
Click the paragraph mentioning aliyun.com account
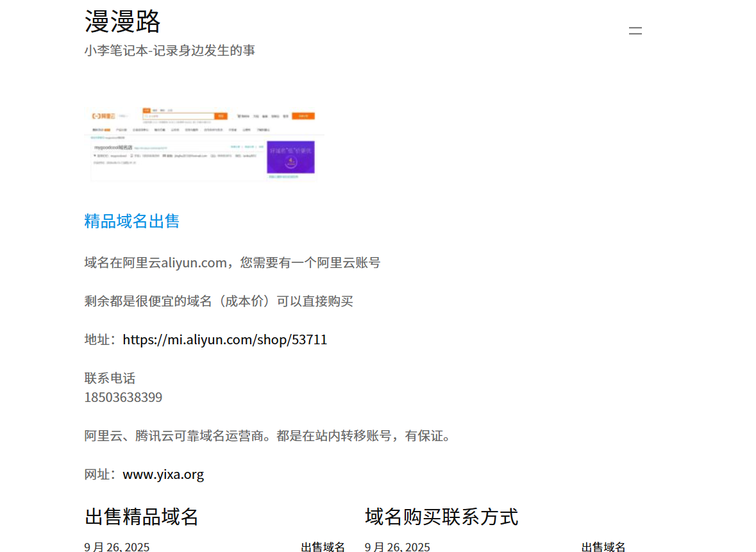pos(231,263)
